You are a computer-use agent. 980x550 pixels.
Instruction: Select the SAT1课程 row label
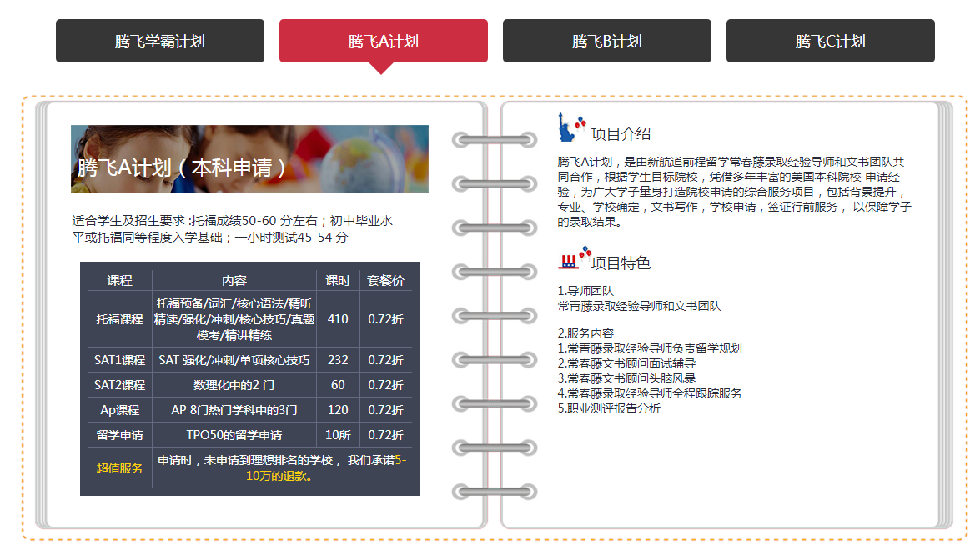point(120,360)
